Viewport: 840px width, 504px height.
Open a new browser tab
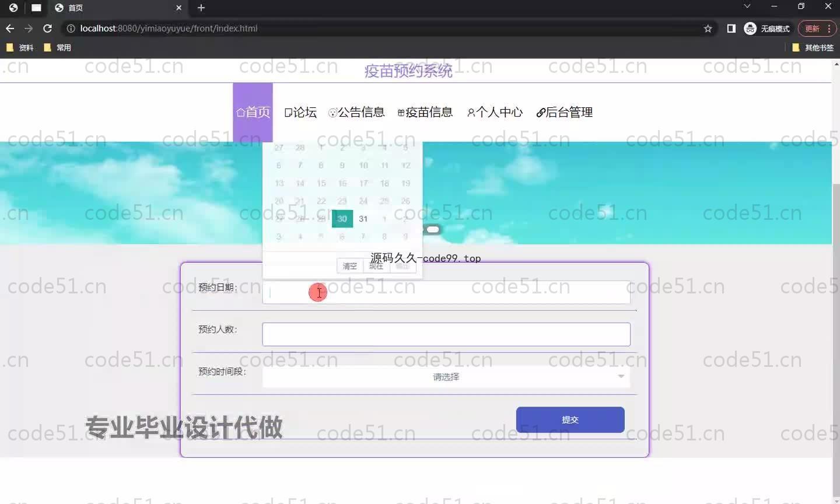(201, 8)
